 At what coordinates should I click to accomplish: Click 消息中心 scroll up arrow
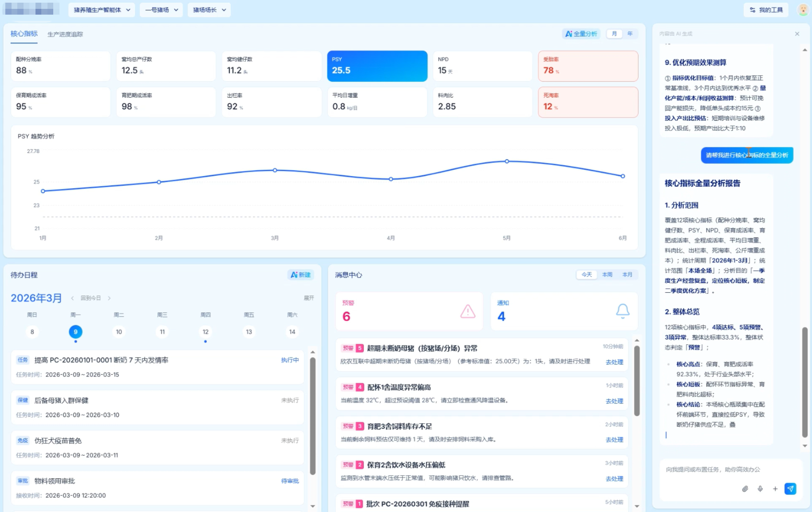click(x=637, y=340)
